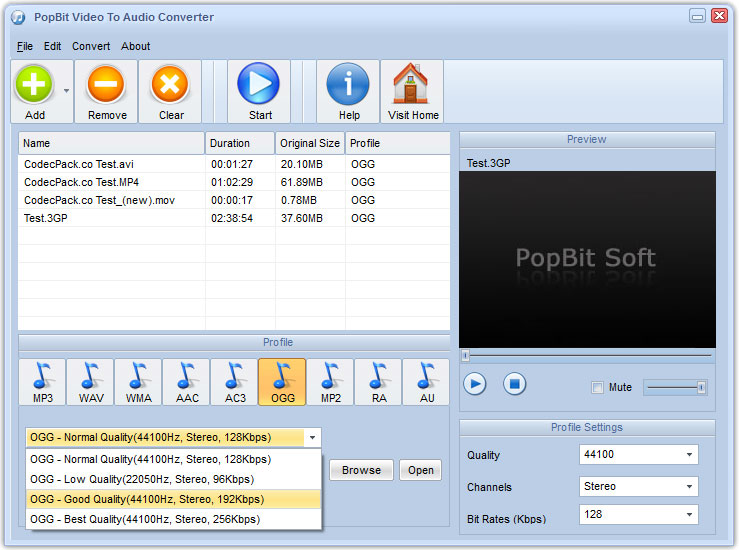This screenshot has width=739, height=550.
Task: Select file CodecPack.co Test.avi
Action: pyautogui.click(x=79, y=164)
